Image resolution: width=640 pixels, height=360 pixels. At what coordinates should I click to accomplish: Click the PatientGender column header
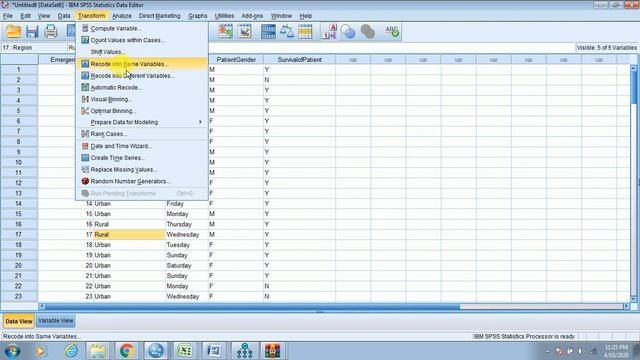(x=236, y=60)
